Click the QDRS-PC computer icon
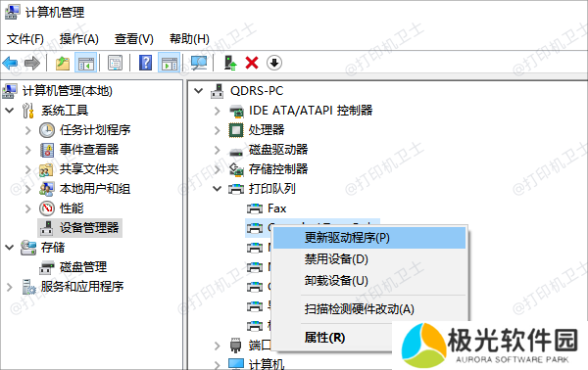This screenshot has height=370, width=588. point(218,91)
